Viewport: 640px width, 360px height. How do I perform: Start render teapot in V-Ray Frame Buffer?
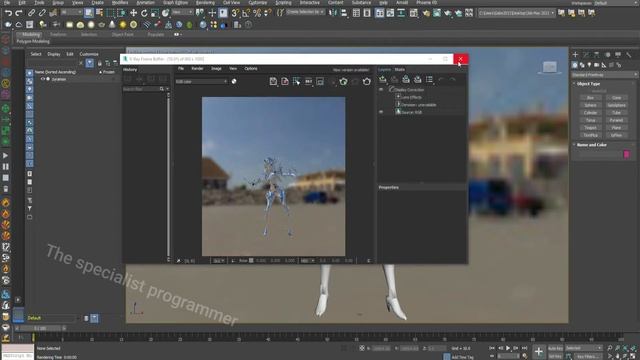343,81
